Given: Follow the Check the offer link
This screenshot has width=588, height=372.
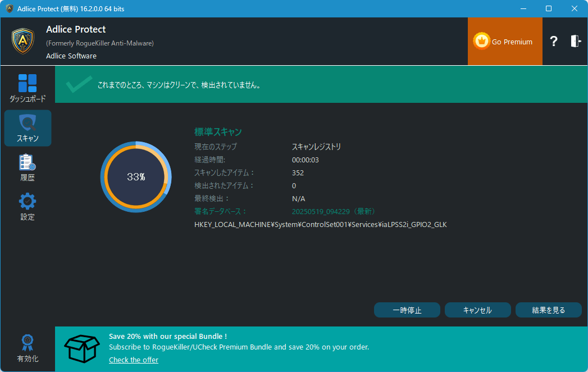Looking at the screenshot, I should coord(134,360).
